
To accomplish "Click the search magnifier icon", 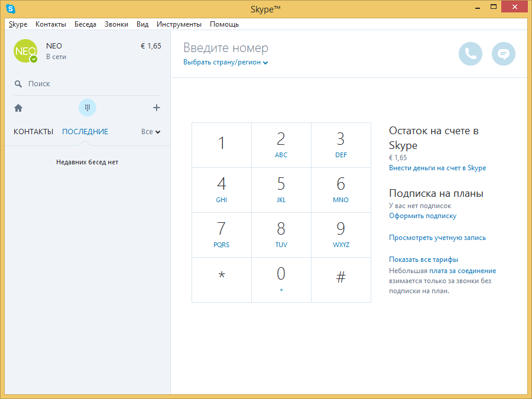I will (x=18, y=84).
